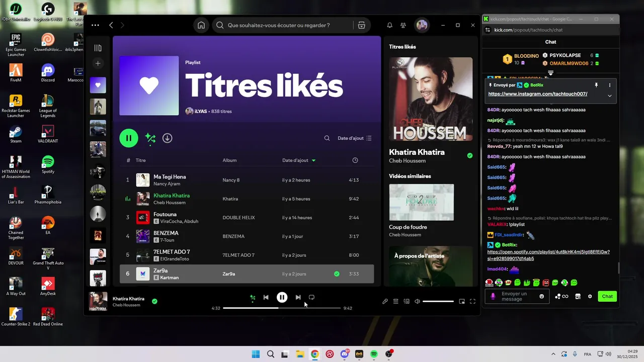The image size is (644, 362).
Task: Pause playlist using large green button
Action: [x=129, y=138]
